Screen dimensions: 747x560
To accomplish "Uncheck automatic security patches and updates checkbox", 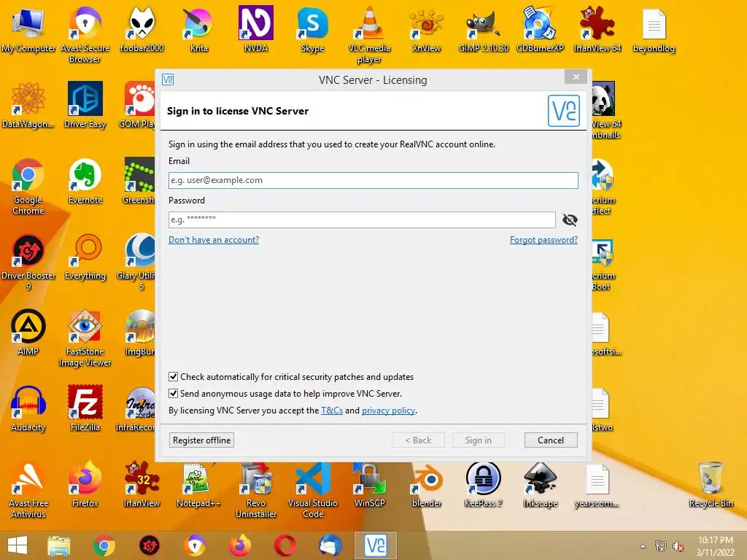I will coord(174,377).
